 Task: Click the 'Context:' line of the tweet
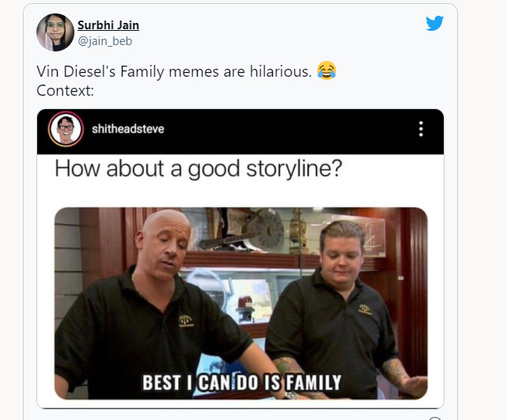[65, 90]
